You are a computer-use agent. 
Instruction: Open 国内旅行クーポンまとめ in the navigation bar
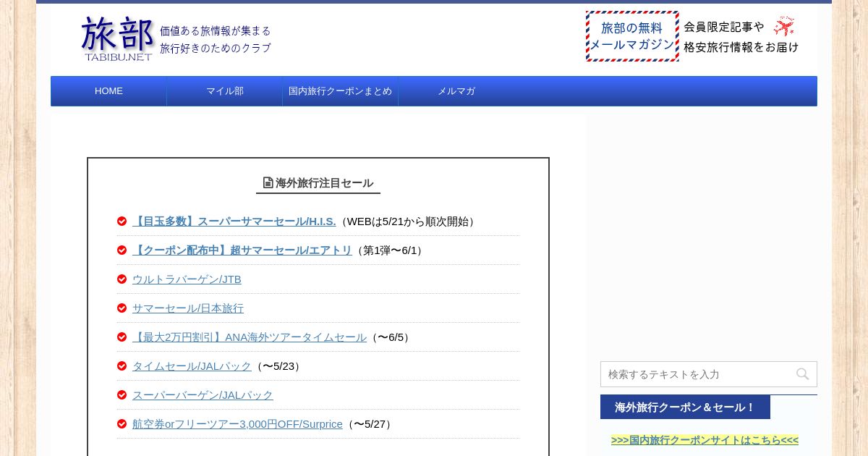(x=341, y=91)
